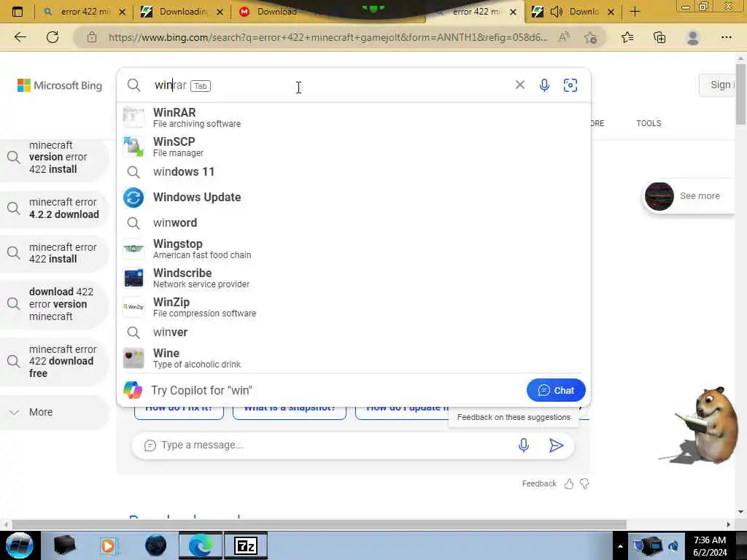Click Try Copilot for "win"
Screen dimensions: 747x560
[201, 390]
